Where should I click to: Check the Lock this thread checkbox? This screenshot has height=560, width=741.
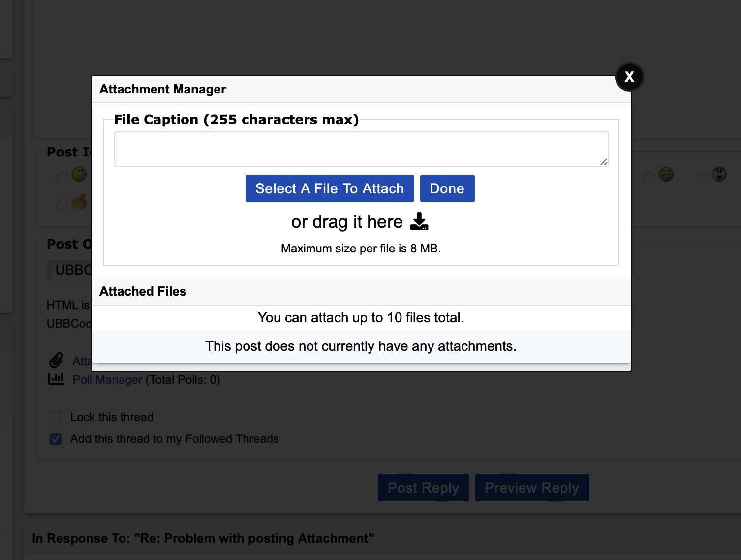click(x=56, y=417)
